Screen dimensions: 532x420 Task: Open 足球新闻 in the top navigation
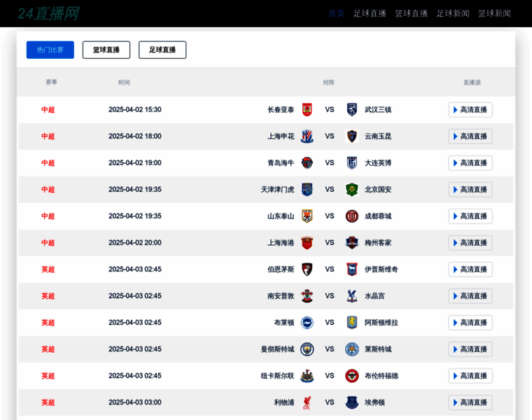tap(453, 13)
